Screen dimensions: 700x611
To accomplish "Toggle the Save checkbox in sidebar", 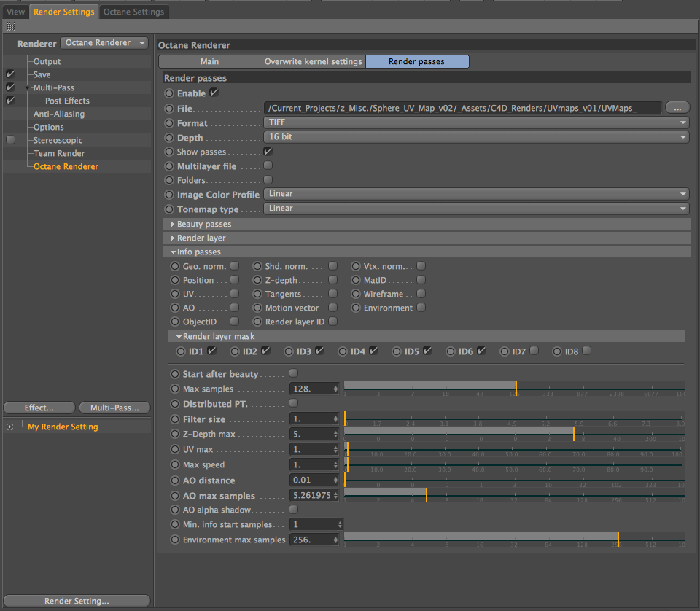I will [11, 74].
